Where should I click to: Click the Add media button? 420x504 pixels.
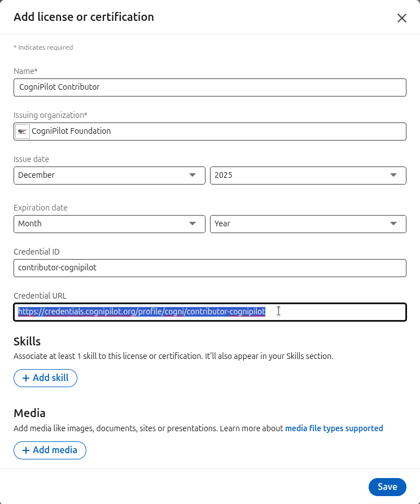click(50, 450)
